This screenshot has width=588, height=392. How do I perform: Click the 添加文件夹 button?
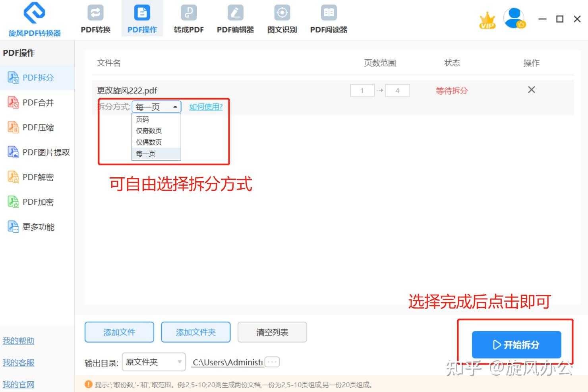tap(196, 332)
